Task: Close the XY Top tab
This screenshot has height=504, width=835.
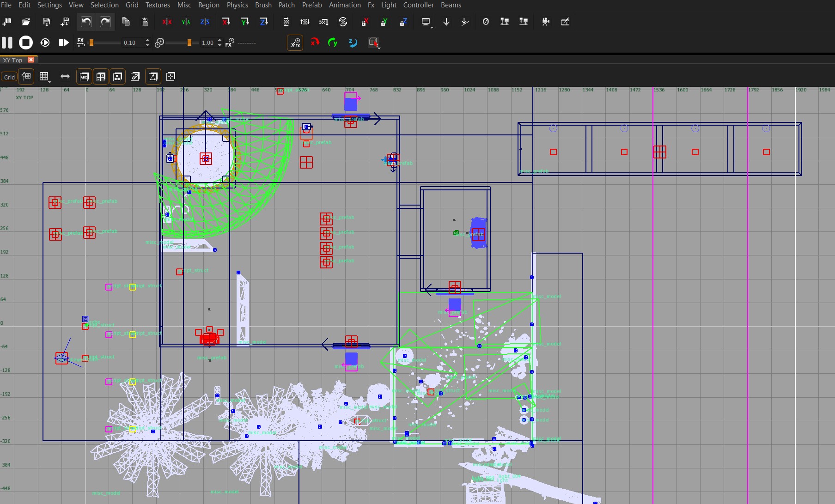Action: click(31, 60)
